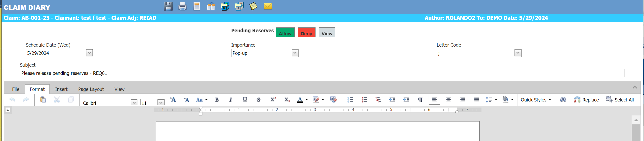This screenshot has width=644, height=141.
Task: Toggle show paragraph marks
Action: point(420,100)
